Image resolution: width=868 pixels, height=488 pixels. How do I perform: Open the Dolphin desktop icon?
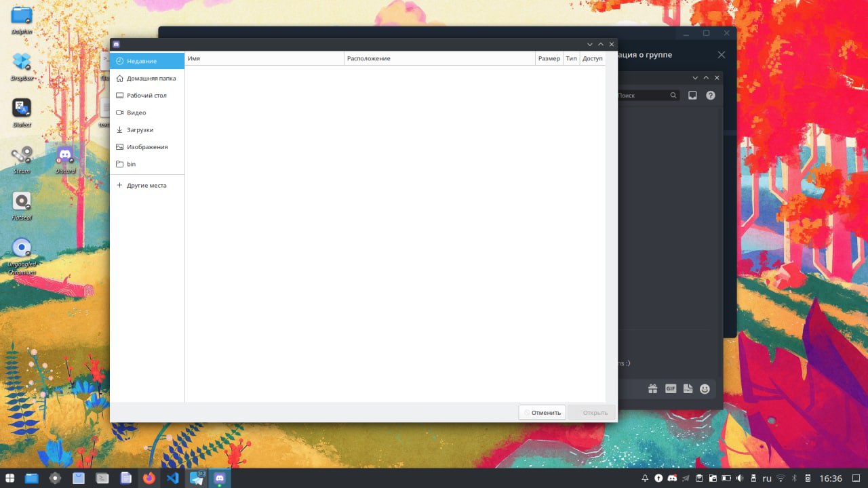22,20
